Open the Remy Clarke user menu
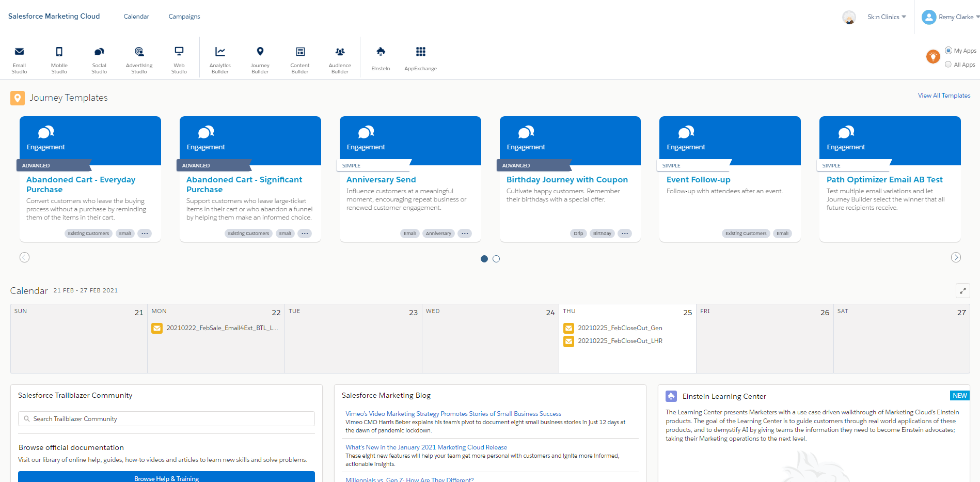Viewport: 980px width, 482px height. tap(951, 17)
